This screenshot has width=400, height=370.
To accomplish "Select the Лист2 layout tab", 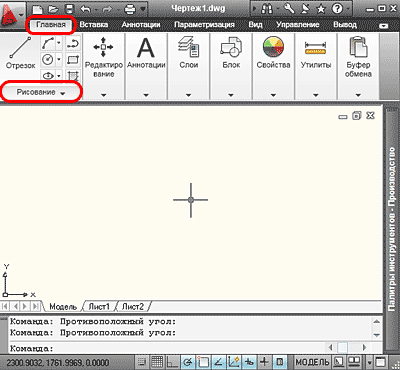I will [x=133, y=307].
